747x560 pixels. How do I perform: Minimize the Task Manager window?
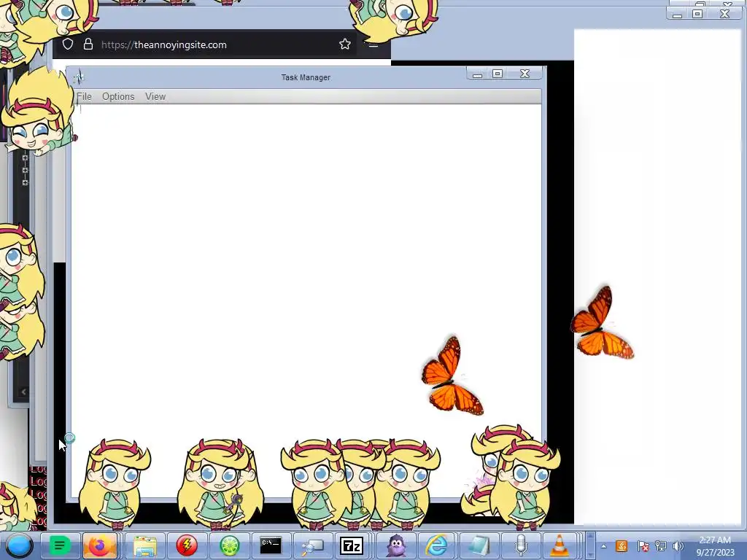pos(477,74)
